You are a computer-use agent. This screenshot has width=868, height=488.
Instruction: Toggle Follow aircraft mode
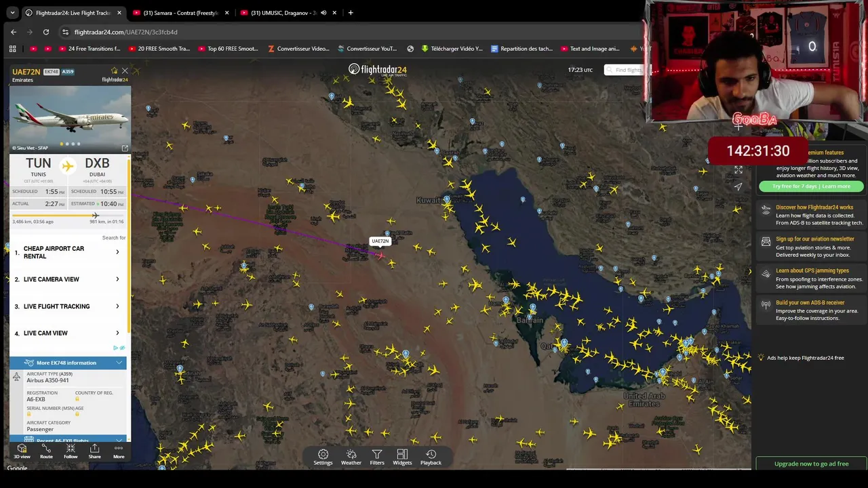[71, 451]
